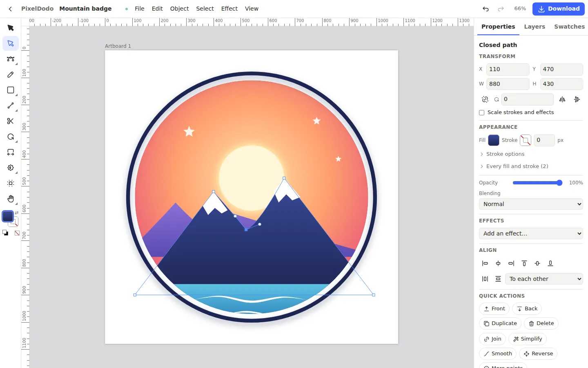Viewport: 588px width, 368px height.
Task: Select the black arrow Selection tool
Action: [11, 28]
